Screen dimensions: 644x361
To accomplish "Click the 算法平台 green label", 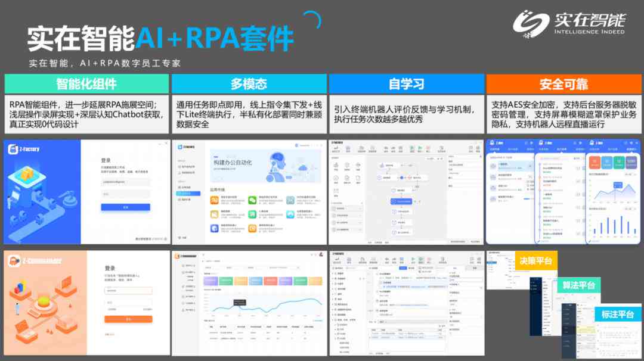I will pyautogui.click(x=578, y=285).
